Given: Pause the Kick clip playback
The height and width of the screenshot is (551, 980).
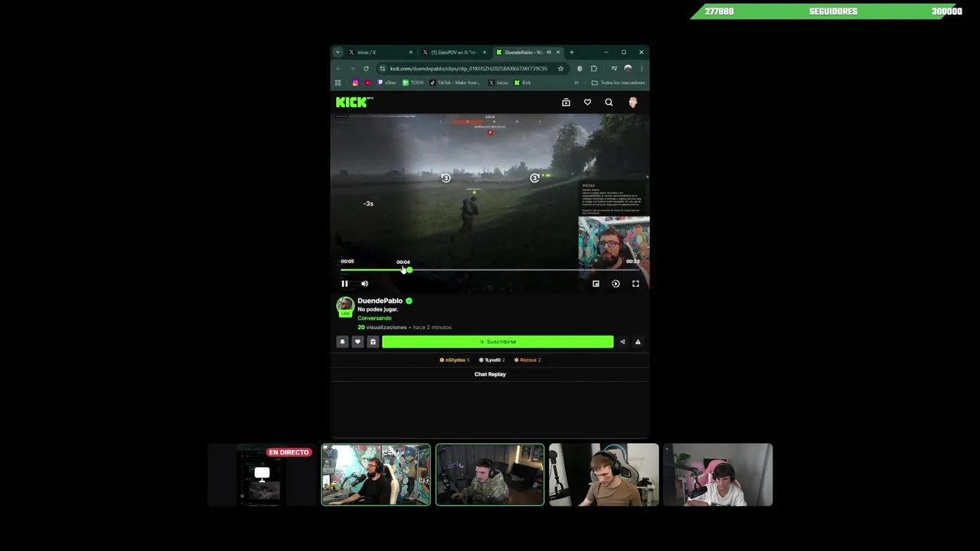Looking at the screenshot, I should click(x=345, y=284).
